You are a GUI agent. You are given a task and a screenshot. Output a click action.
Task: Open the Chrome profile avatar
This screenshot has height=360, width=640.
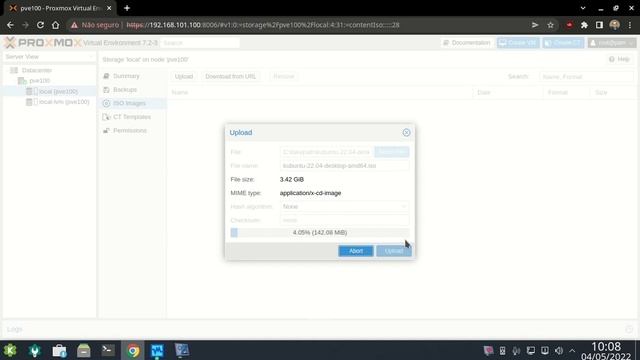tap(615, 25)
